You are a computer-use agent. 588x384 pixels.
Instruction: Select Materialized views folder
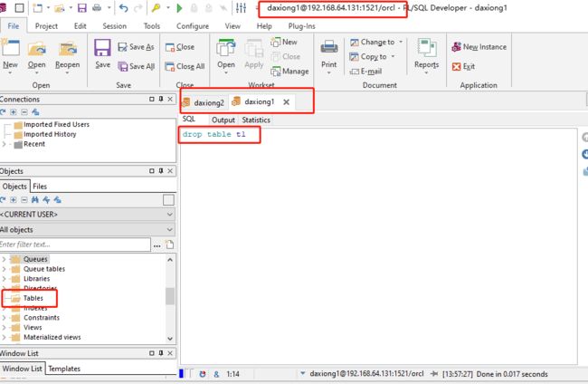[52, 338]
